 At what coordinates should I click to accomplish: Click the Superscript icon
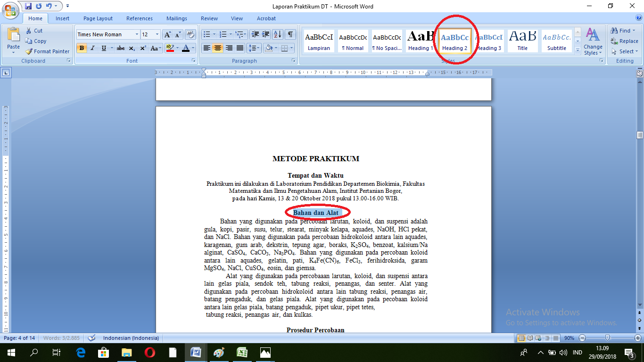pos(143,48)
